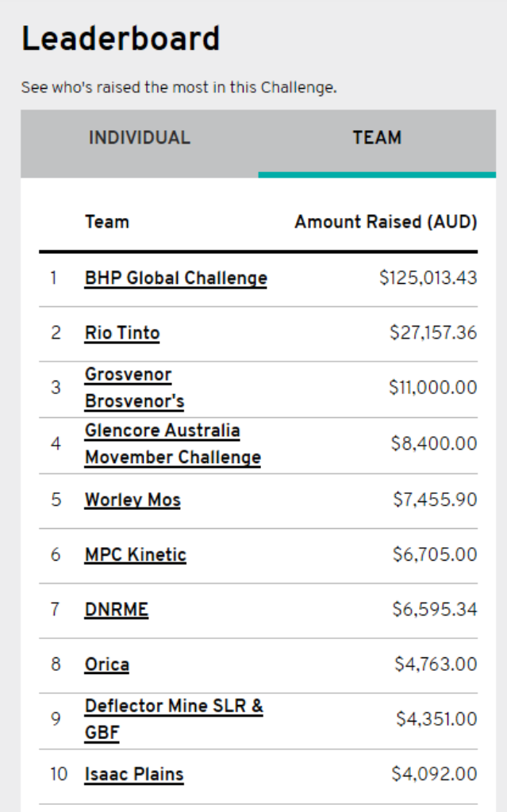Image resolution: width=507 pixels, height=812 pixels.
Task: Click the Team column header
Action: pos(107,222)
